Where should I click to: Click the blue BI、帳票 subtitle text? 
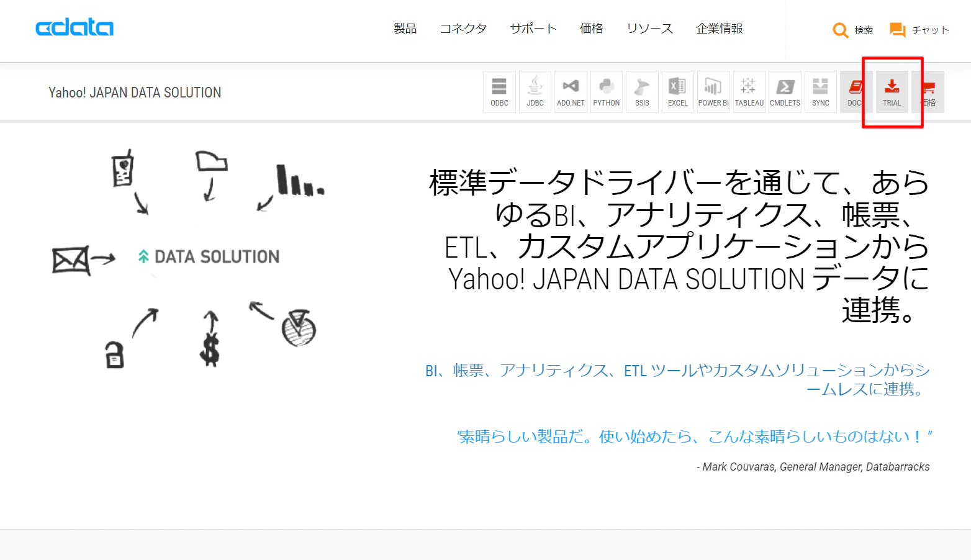click(x=677, y=379)
